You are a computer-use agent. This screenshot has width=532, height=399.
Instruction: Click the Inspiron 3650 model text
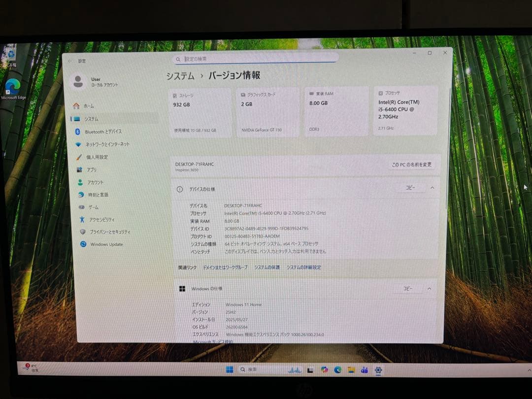click(x=187, y=170)
